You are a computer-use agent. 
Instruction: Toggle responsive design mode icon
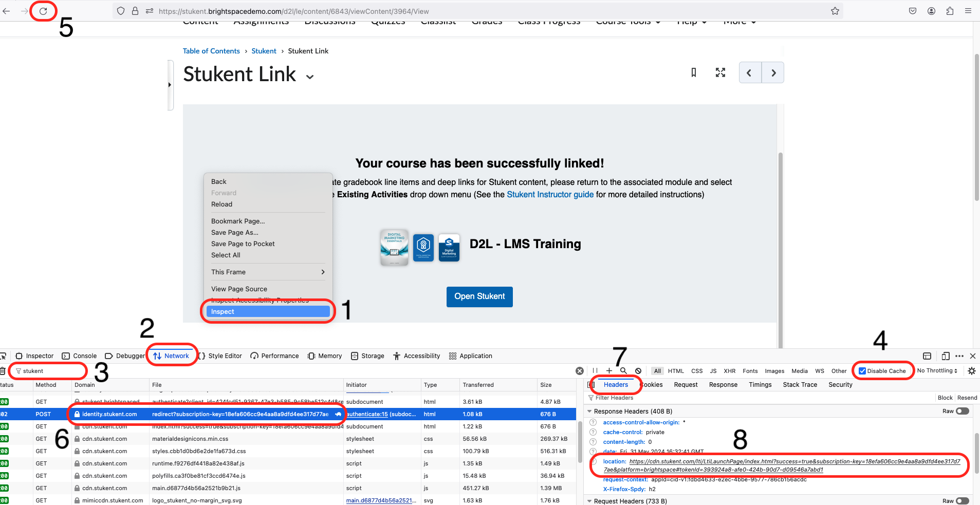point(946,356)
